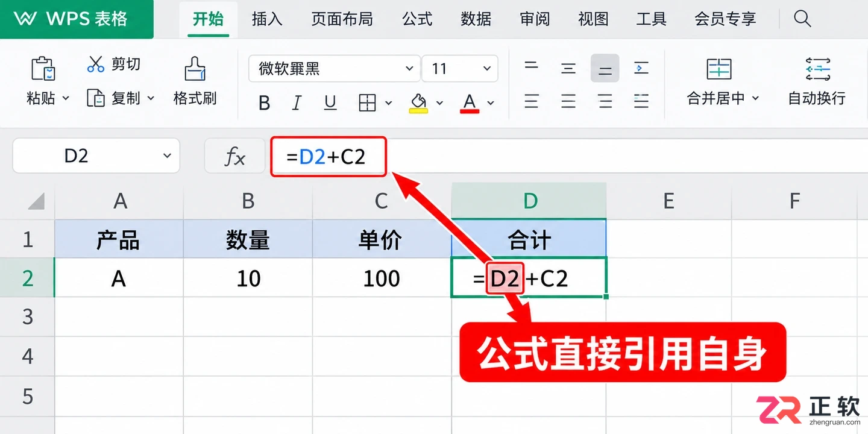Click the red font color A
868x434 pixels.
click(470, 103)
